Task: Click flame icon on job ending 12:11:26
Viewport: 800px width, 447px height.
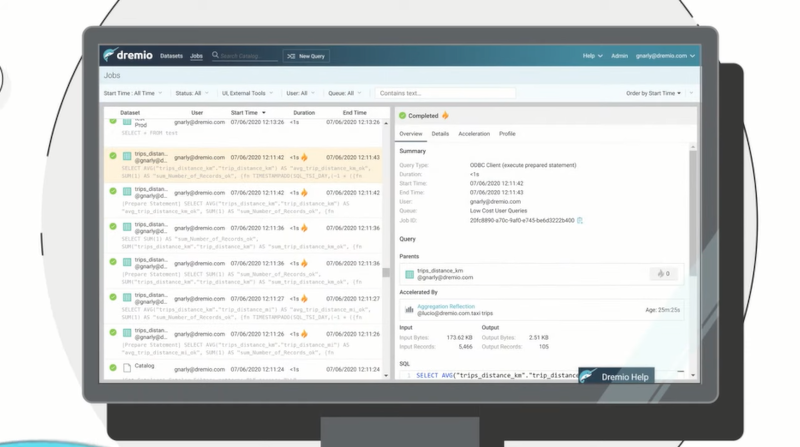Action: (x=305, y=334)
